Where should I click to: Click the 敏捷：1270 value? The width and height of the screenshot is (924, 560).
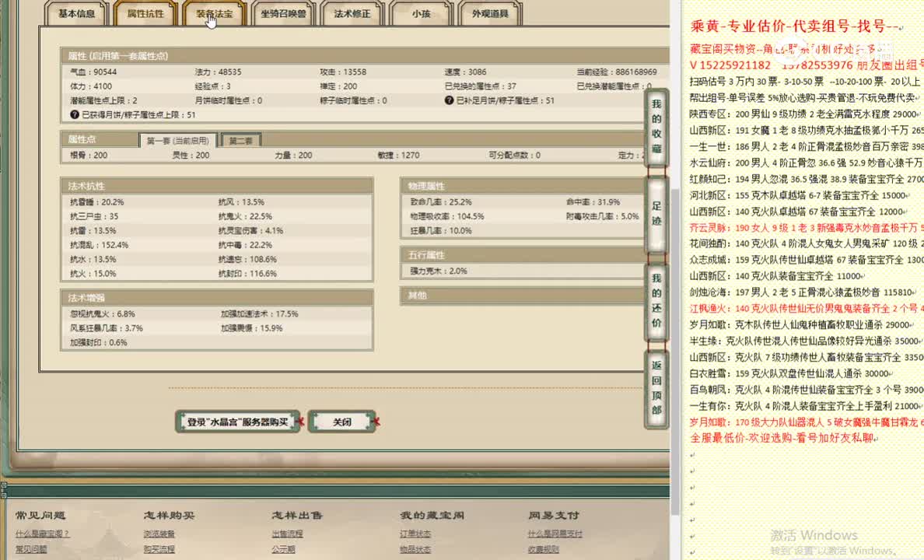398,155
